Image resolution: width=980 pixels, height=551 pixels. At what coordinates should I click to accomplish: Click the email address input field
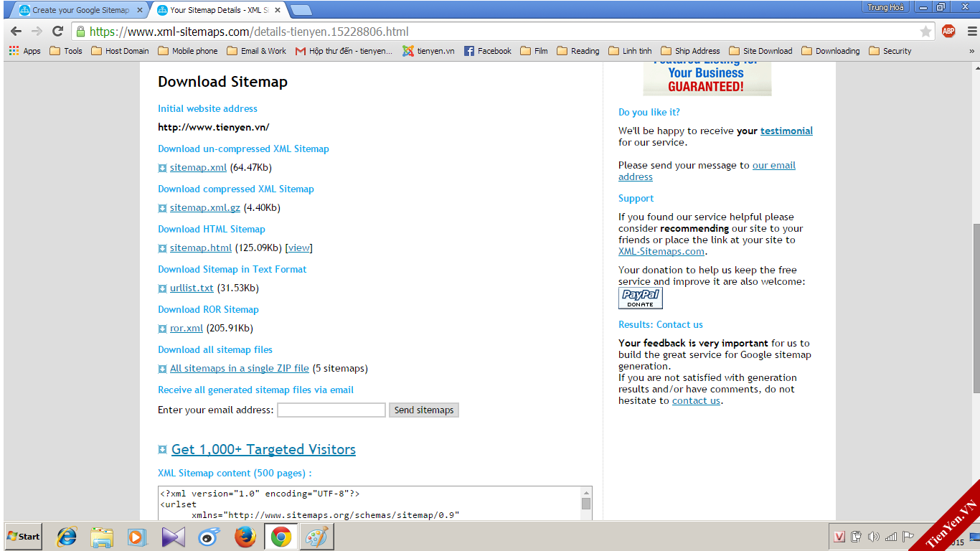point(331,410)
